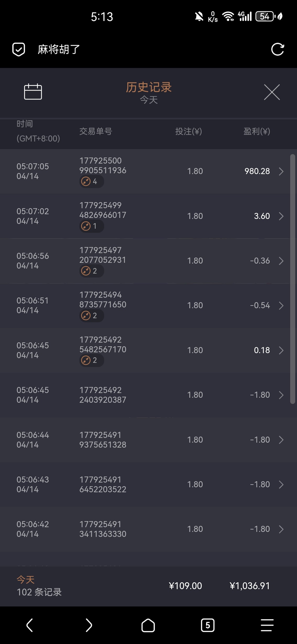Open the browser home page
Image resolution: width=297 pixels, height=644 pixels.
pos(148,625)
